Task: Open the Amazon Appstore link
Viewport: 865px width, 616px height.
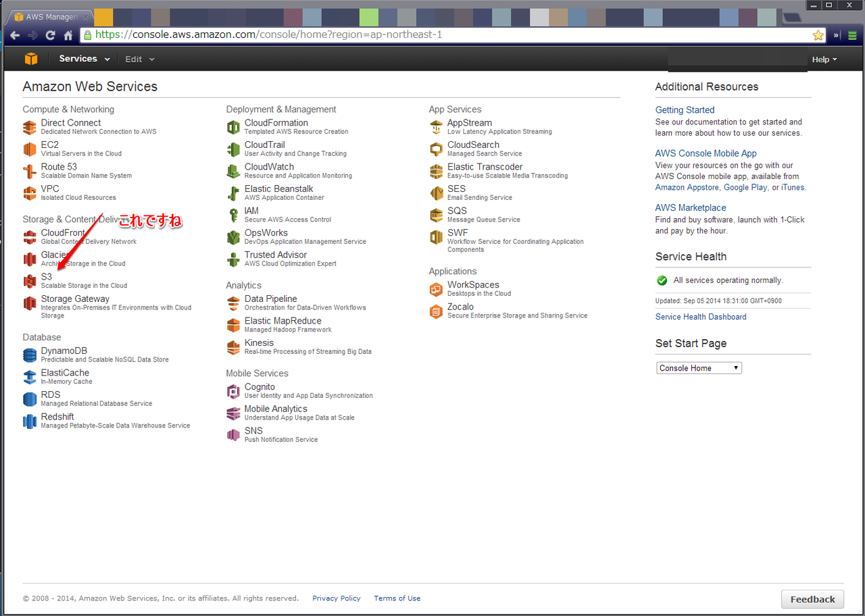Action: pyautogui.click(x=687, y=188)
